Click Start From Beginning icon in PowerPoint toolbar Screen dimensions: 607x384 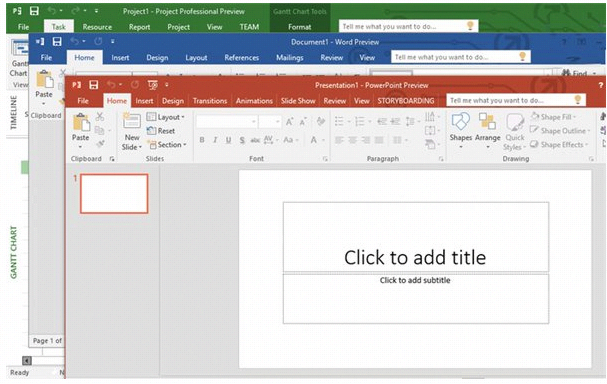(153, 85)
